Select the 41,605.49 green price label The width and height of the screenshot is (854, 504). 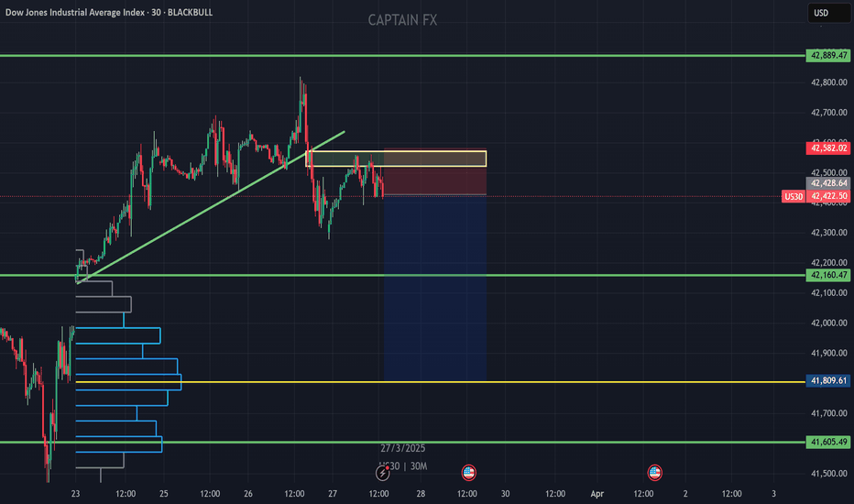pos(828,442)
